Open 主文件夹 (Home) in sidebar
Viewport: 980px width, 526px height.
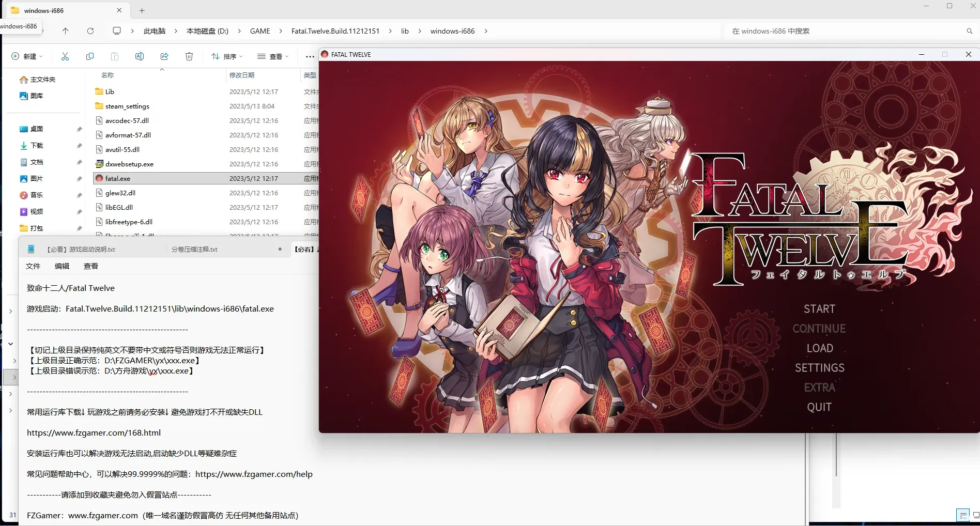pos(37,80)
